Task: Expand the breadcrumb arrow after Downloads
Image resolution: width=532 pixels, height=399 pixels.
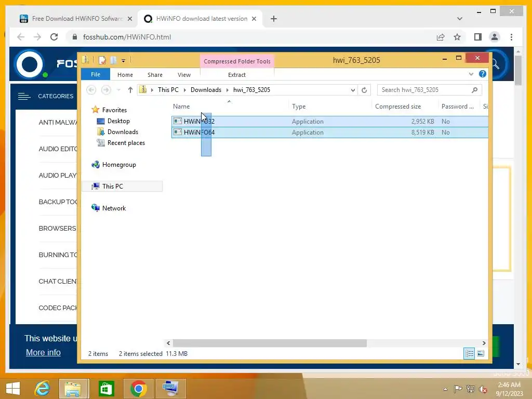Action: tap(228, 90)
